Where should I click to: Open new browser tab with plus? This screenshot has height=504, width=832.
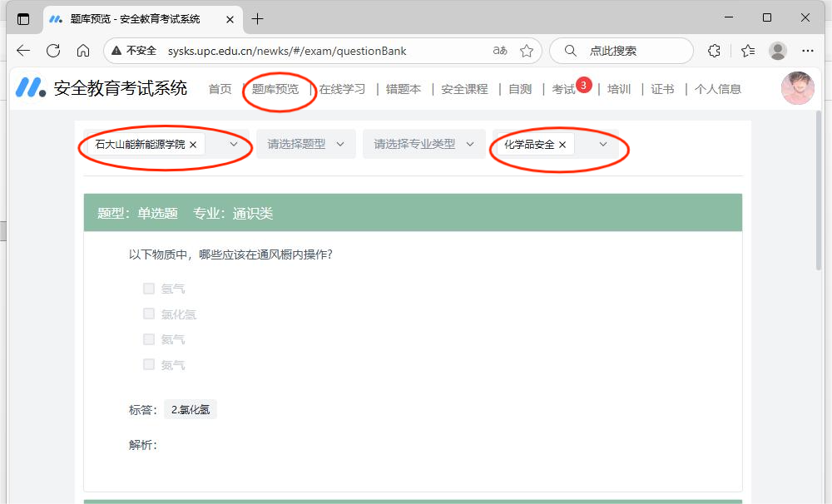pos(258,18)
